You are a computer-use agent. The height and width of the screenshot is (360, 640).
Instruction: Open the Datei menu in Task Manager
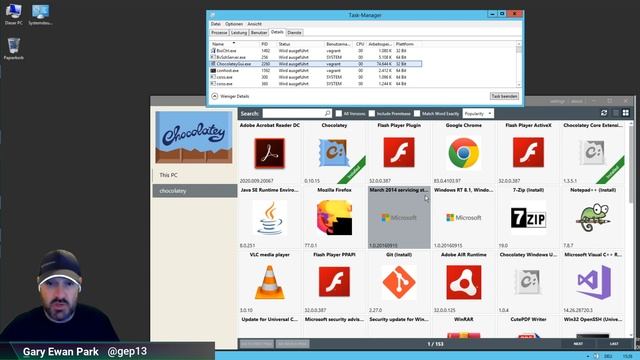pos(216,24)
